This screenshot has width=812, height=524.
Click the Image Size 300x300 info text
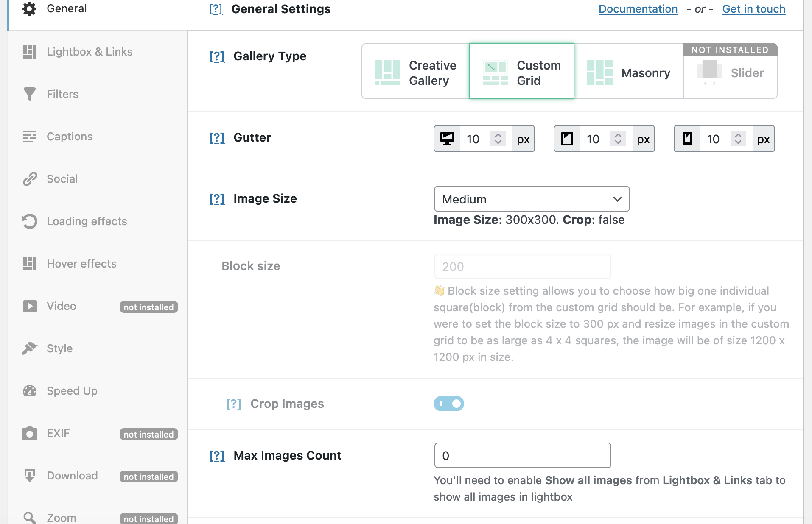pyautogui.click(x=529, y=220)
